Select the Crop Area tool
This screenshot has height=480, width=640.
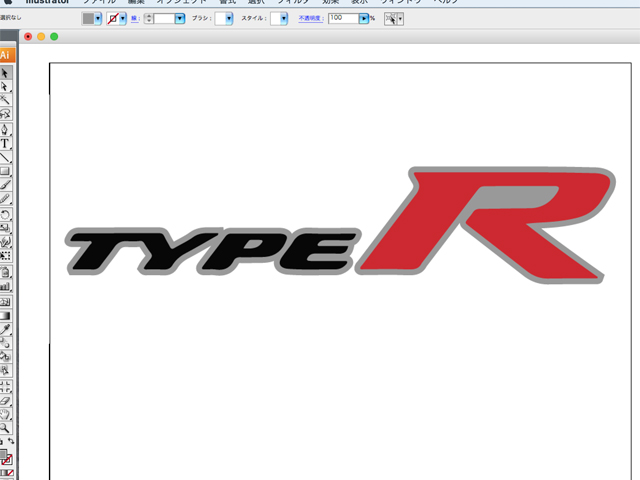5,387
